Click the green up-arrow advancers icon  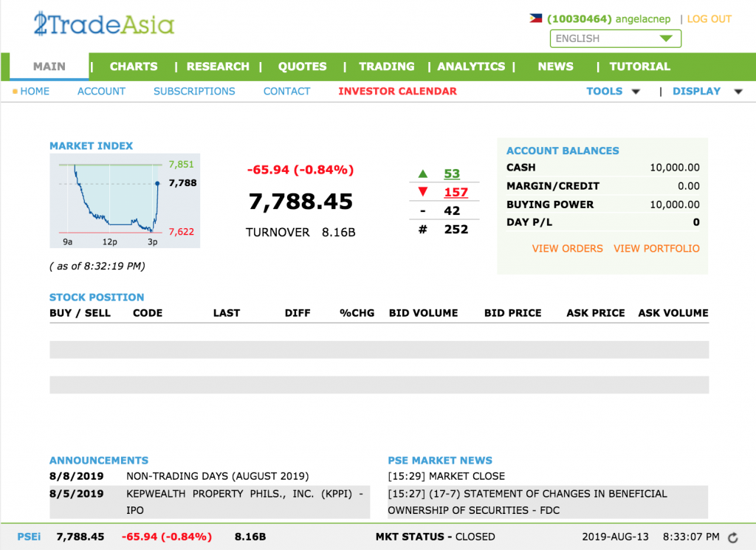click(423, 173)
